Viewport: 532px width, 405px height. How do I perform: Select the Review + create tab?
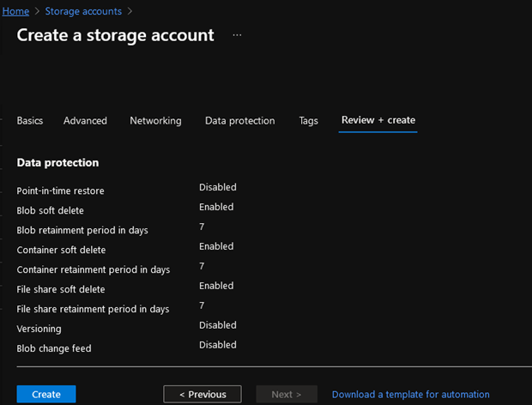(x=378, y=120)
